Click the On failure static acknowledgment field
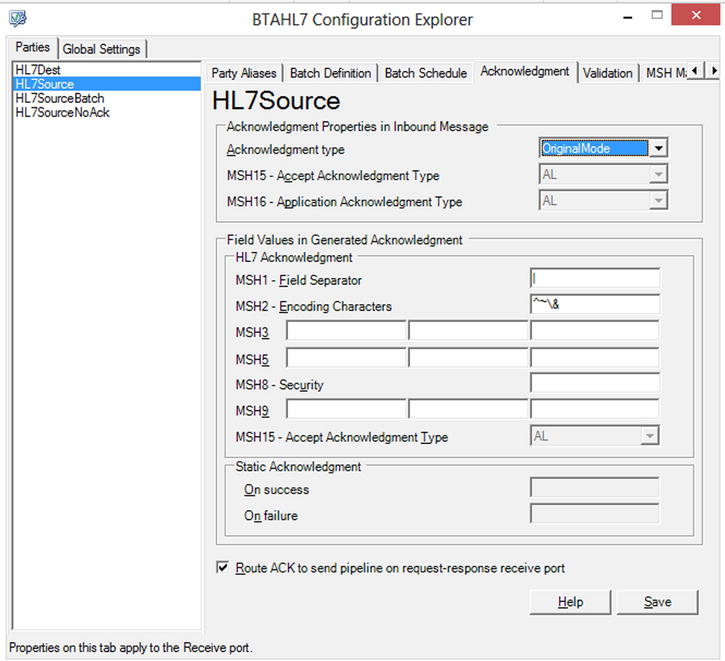Viewport: 725px width, 661px height. (595, 514)
